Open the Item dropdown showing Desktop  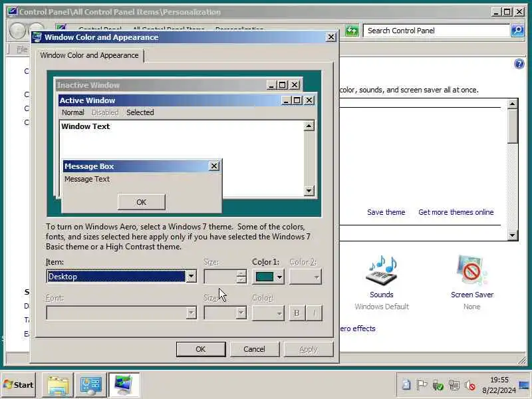tap(122, 277)
